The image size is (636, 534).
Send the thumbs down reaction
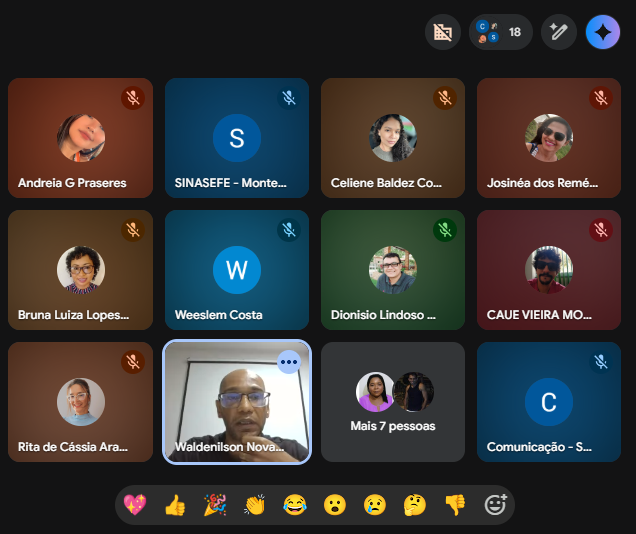pos(455,505)
